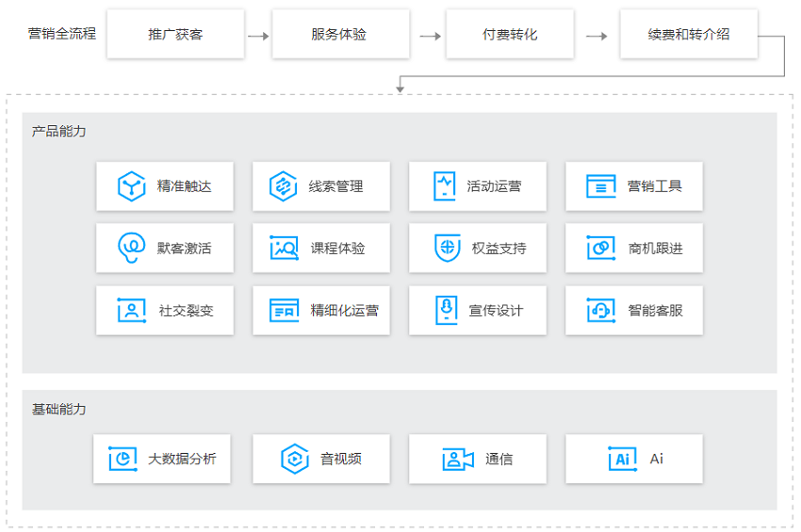Click the 活动运营 pulse icon
Viewport: 801px width, 532px height.
[445, 186]
